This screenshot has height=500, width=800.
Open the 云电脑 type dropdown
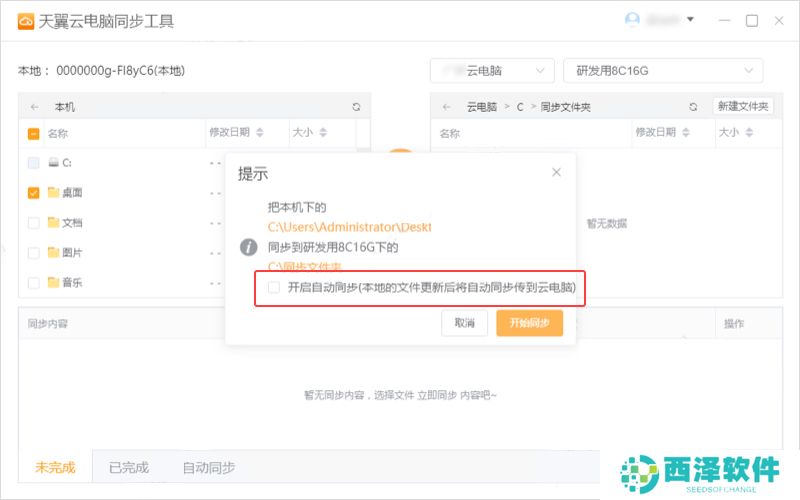(x=492, y=71)
